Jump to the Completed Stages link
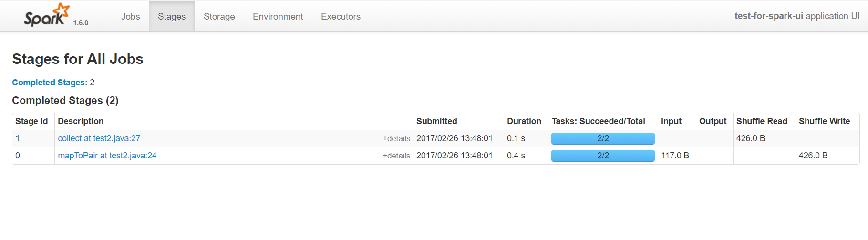This screenshot has height=240, width=868. pyautogui.click(x=50, y=83)
